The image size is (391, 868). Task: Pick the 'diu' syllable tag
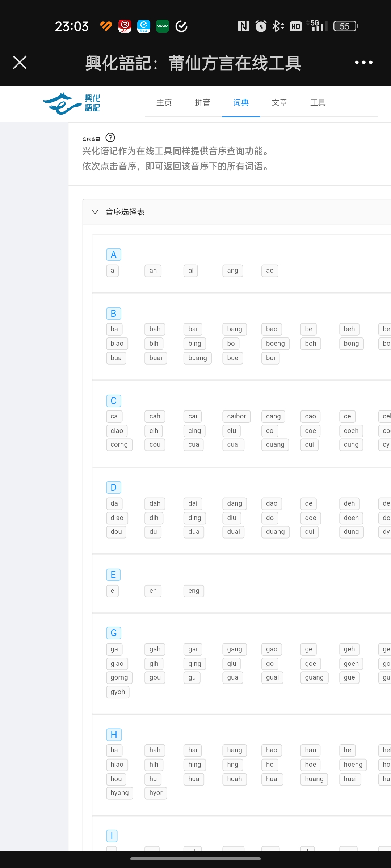(x=232, y=518)
